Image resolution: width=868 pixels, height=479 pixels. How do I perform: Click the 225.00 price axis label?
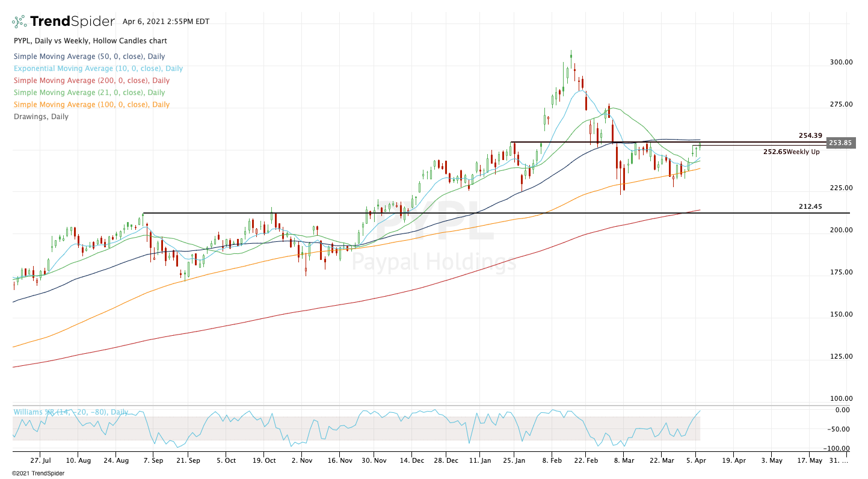(841, 188)
